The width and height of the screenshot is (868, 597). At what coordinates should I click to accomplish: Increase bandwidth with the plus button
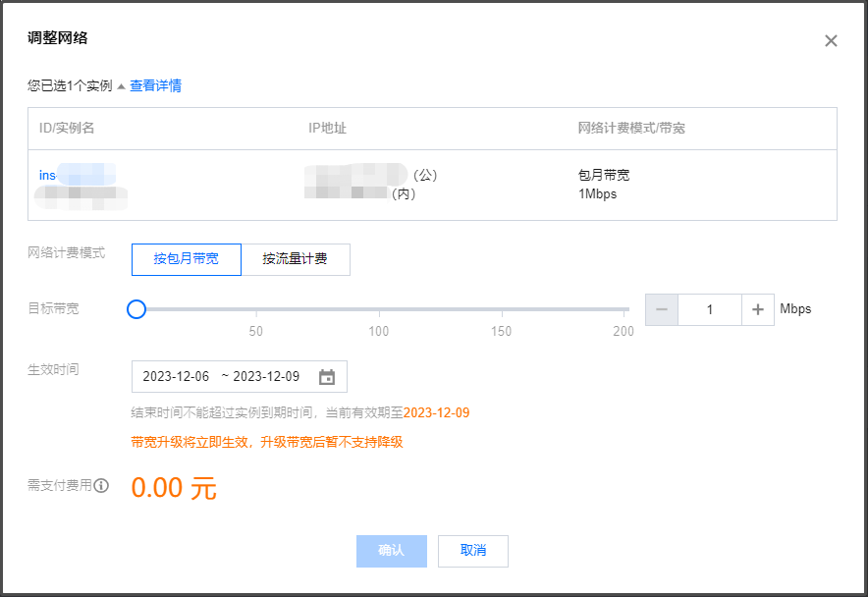[x=757, y=309]
